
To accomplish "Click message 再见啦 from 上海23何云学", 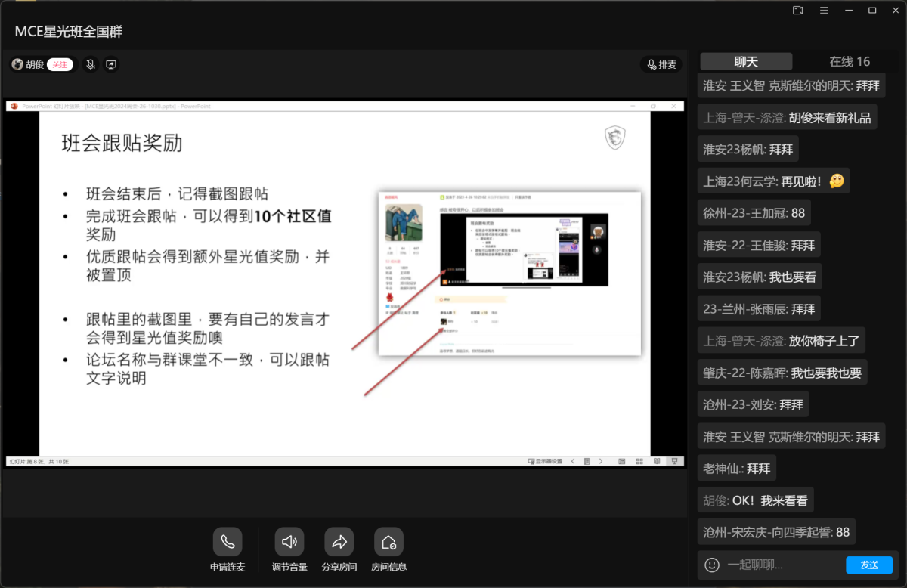I will (774, 181).
